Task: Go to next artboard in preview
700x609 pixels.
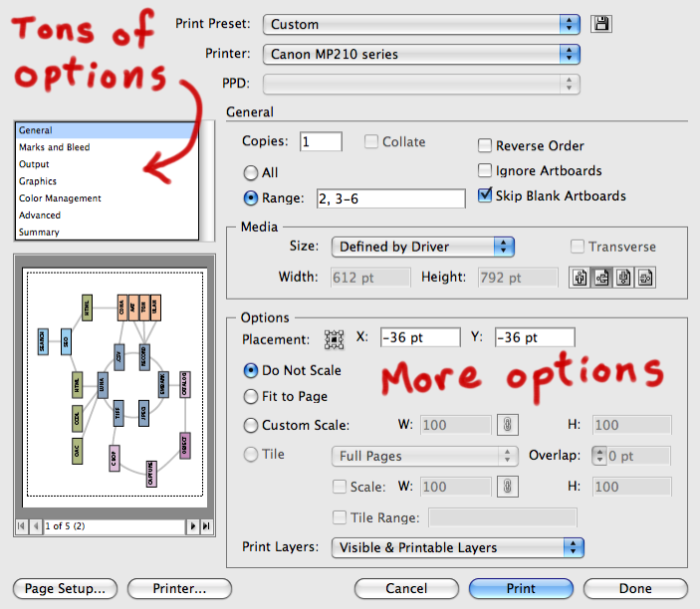Action: point(191,525)
